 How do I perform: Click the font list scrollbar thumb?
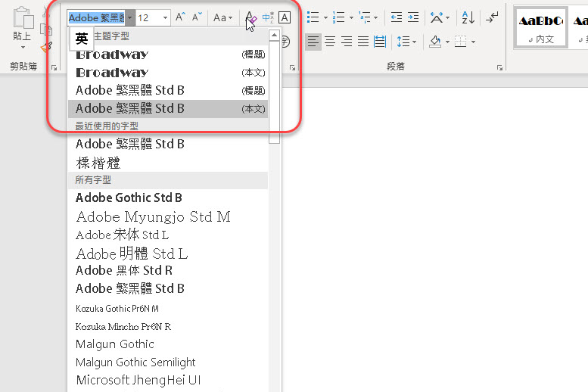pyautogui.click(x=274, y=92)
